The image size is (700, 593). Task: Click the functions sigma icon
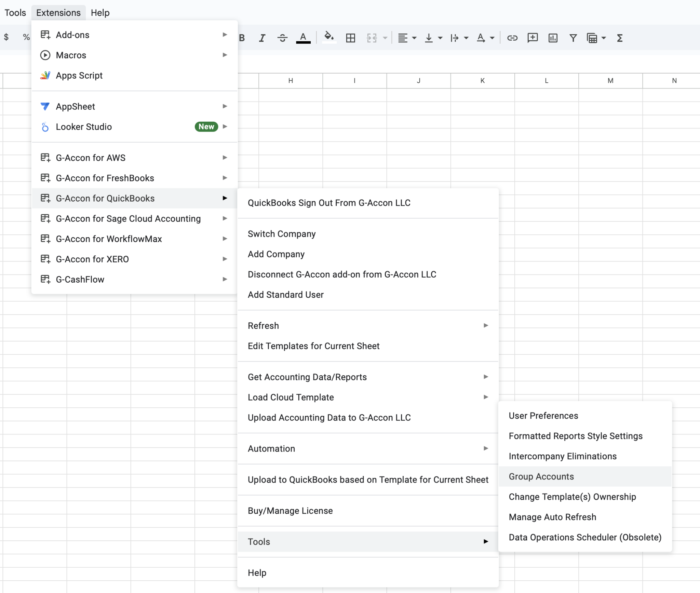(620, 38)
